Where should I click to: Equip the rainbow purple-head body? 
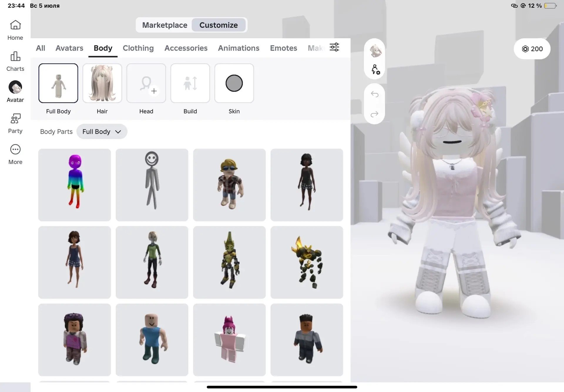pyautogui.click(x=75, y=185)
